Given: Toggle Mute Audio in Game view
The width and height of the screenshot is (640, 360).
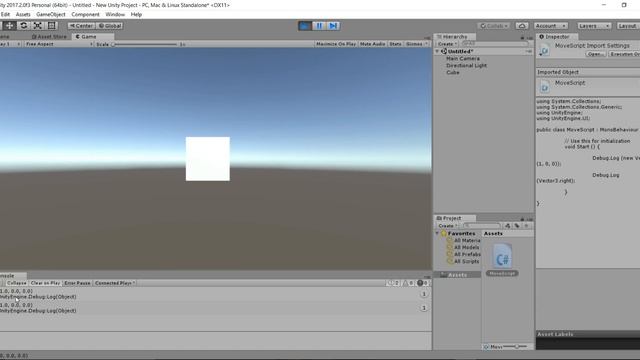Looking at the screenshot, I should (372, 44).
